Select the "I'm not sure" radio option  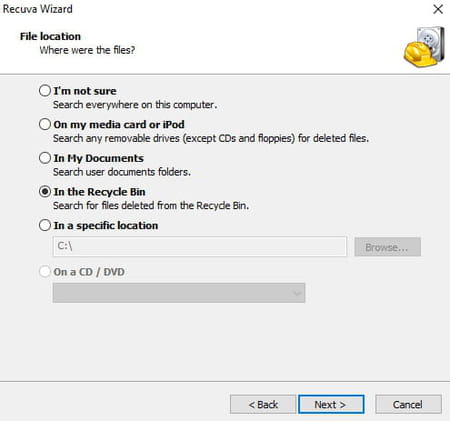[x=45, y=91]
